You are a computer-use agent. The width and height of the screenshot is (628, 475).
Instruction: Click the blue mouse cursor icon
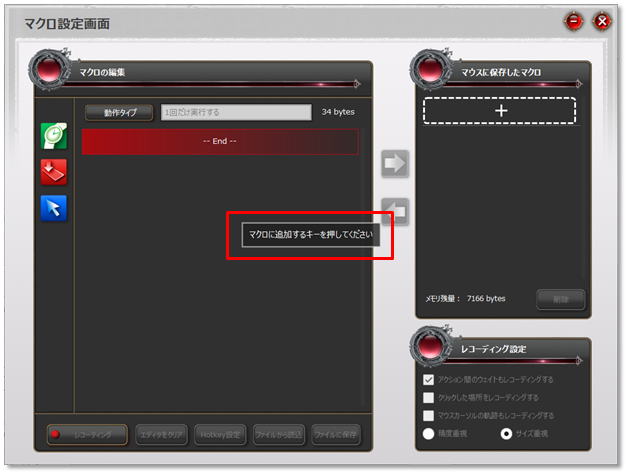click(54, 207)
